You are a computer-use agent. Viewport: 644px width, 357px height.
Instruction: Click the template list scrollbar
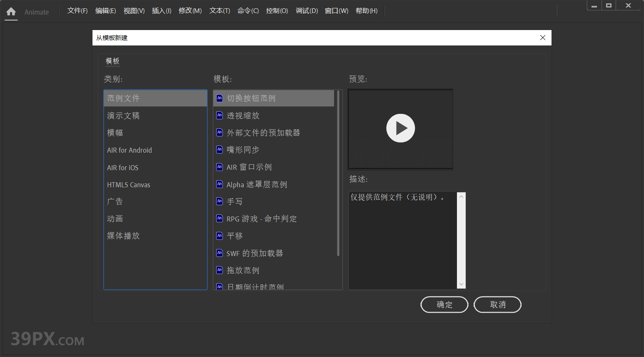coord(338,173)
